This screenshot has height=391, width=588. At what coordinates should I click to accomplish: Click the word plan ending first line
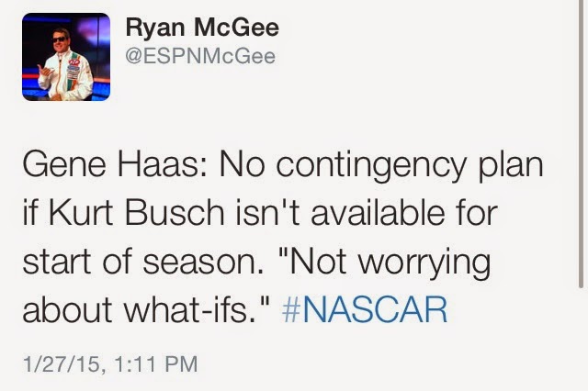tap(510, 167)
